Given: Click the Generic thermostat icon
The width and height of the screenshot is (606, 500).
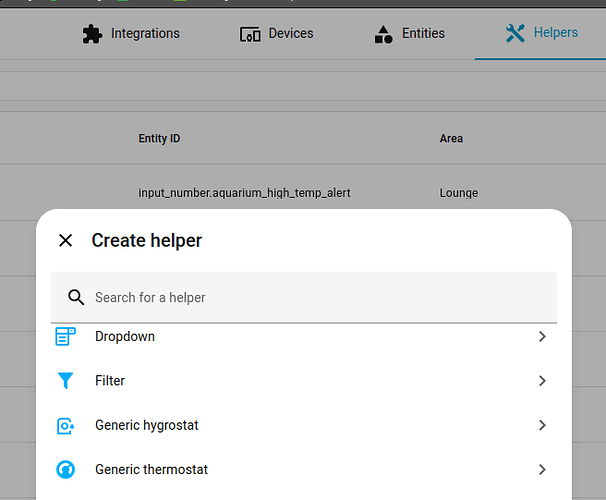Looking at the screenshot, I should [x=65, y=470].
